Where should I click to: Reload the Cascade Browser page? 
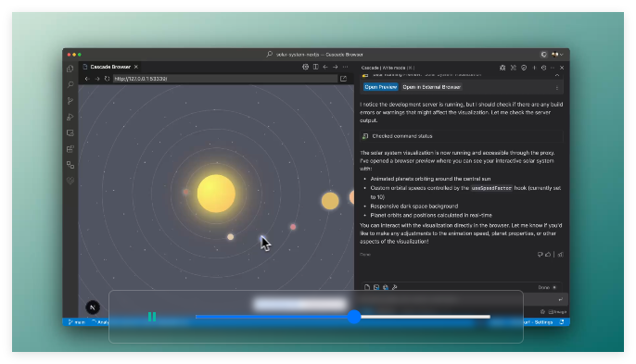click(108, 79)
